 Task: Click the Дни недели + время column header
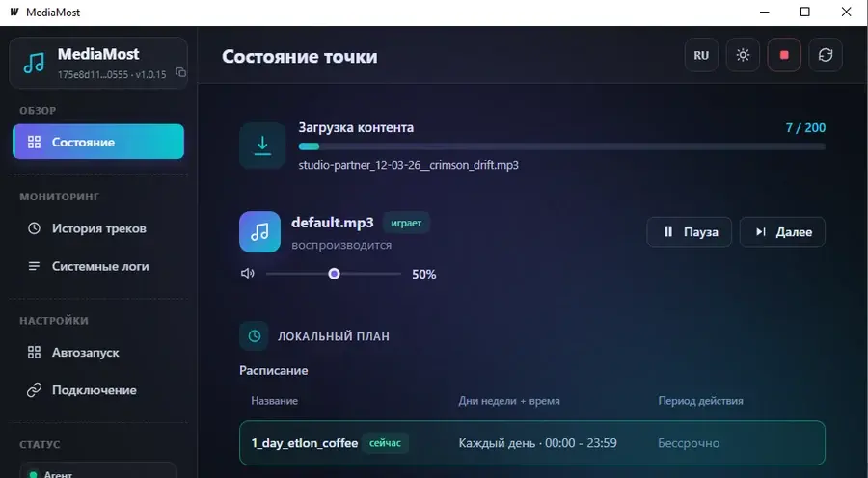click(509, 401)
